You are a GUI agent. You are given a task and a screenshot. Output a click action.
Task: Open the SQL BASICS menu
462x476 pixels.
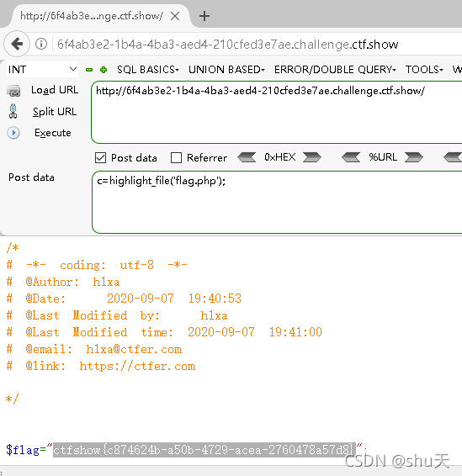point(148,70)
